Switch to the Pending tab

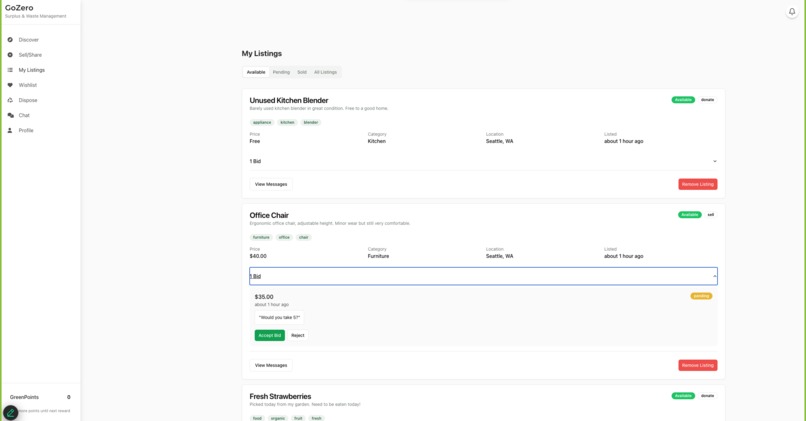281,72
